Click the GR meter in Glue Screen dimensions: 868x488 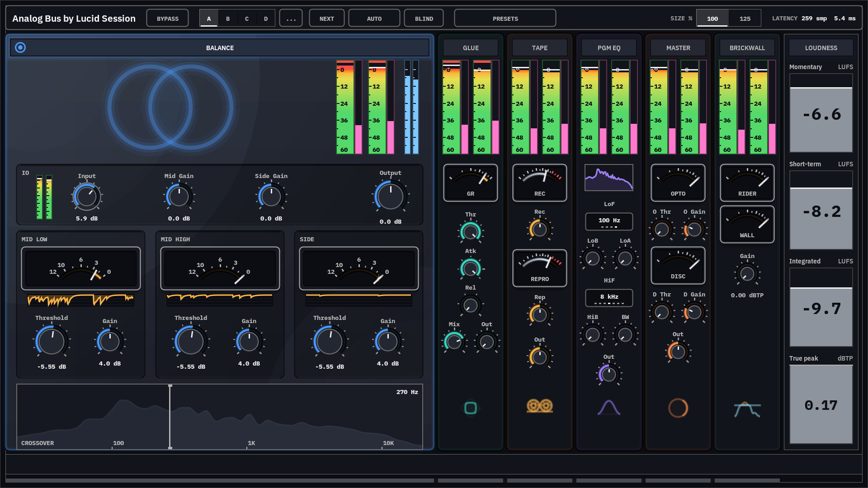point(471,183)
